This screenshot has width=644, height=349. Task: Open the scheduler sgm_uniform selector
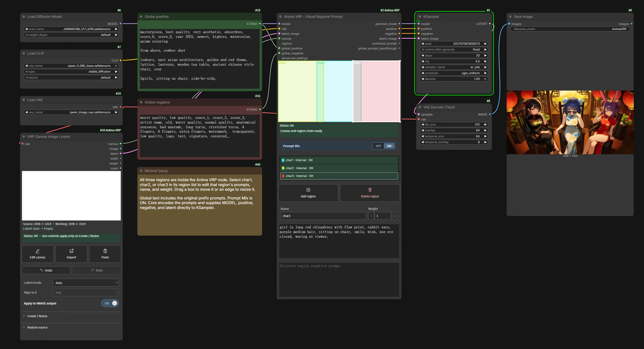coord(454,73)
